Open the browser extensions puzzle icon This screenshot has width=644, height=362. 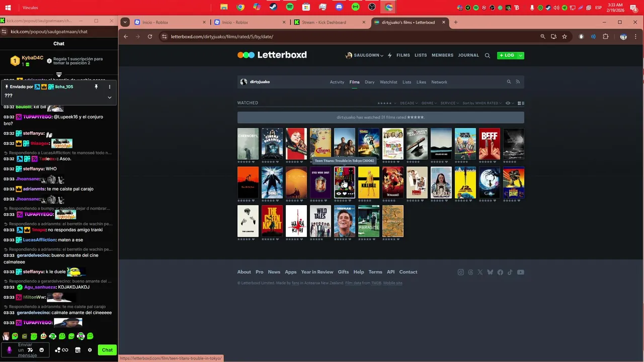tap(605, 37)
